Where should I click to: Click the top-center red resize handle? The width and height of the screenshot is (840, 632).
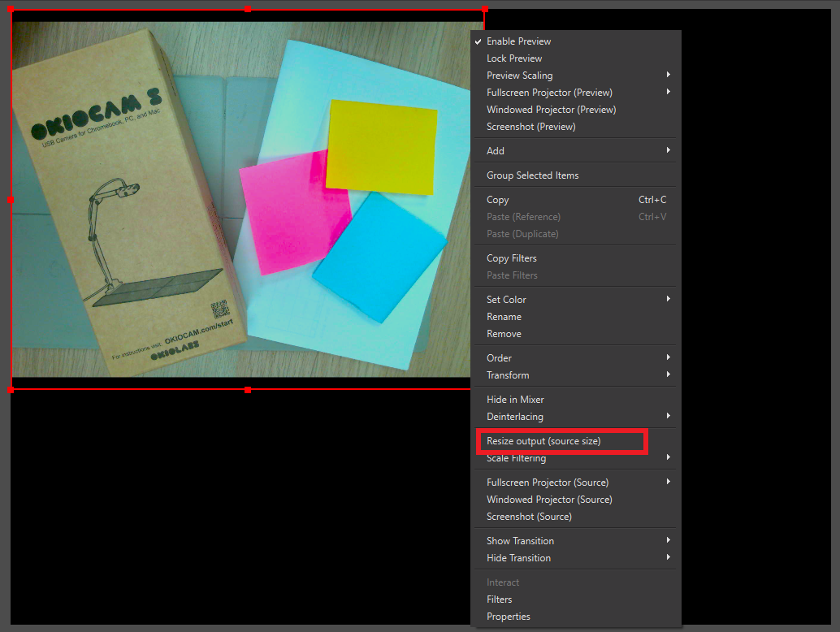tap(248, 10)
